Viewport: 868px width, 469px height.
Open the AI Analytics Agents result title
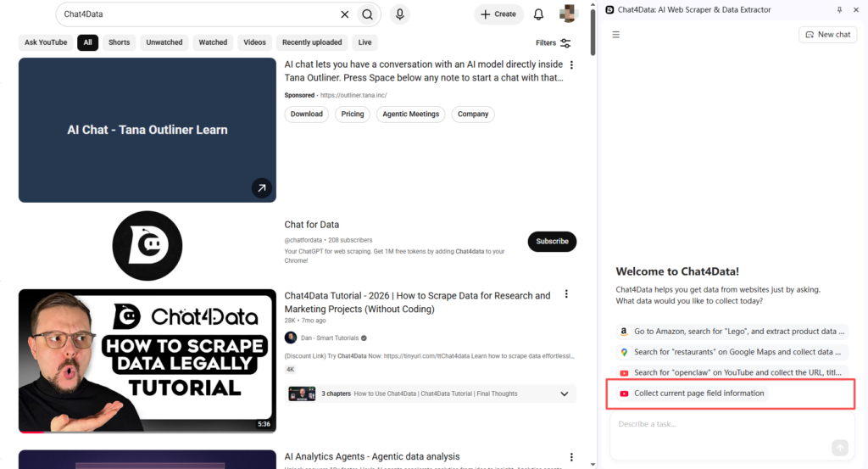(372, 457)
